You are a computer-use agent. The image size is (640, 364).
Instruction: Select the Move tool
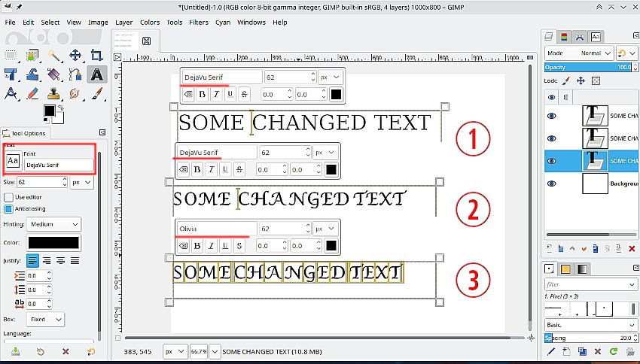pyautogui.click(x=75, y=55)
